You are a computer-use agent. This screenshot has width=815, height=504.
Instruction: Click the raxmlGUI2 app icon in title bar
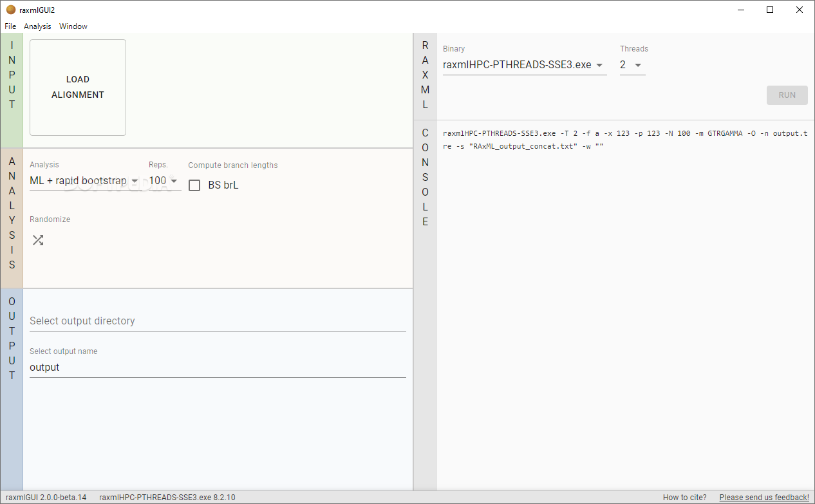click(x=10, y=10)
